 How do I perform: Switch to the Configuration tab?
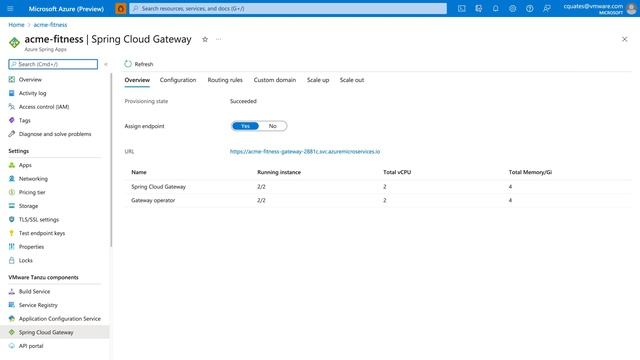pyautogui.click(x=178, y=80)
